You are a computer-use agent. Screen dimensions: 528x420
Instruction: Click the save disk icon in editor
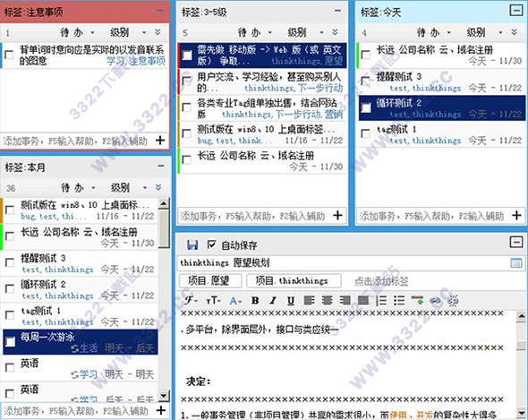click(x=192, y=244)
